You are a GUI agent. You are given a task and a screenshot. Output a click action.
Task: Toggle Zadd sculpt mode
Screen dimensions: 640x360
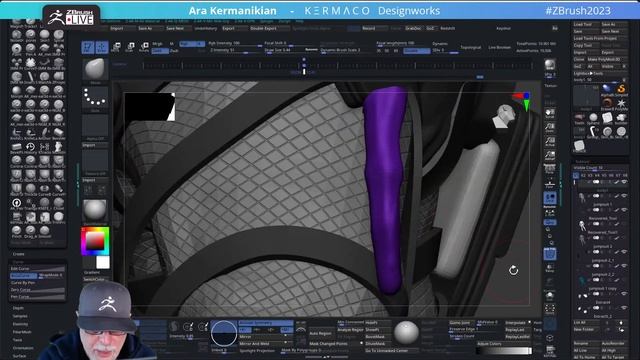point(160,51)
